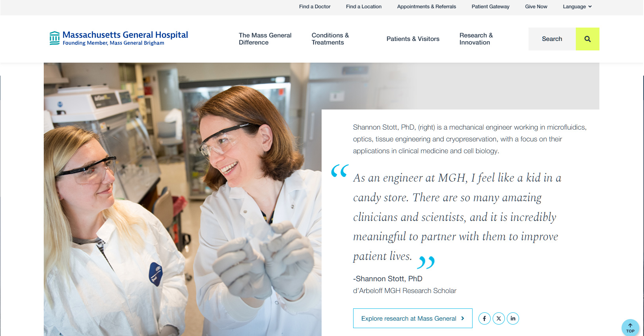Go to Find a Location
The width and height of the screenshot is (644, 336).
pyautogui.click(x=364, y=7)
